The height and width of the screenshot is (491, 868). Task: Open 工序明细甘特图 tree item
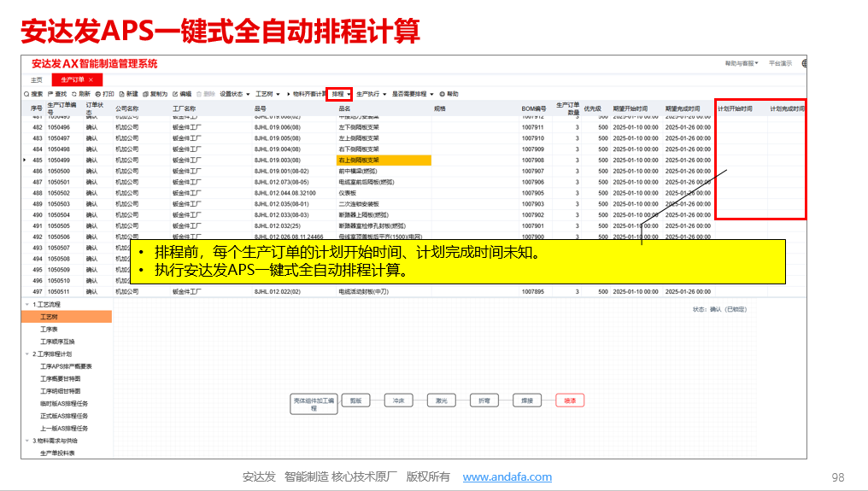(61, 391)
